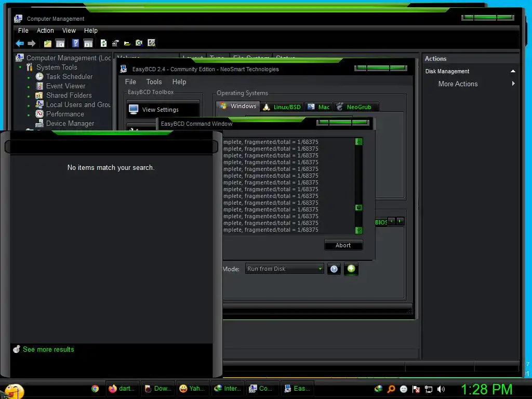Screen dimensions: 532x399
Task: Open Help menu in Computer Management
Action: (x=90, y=31)
